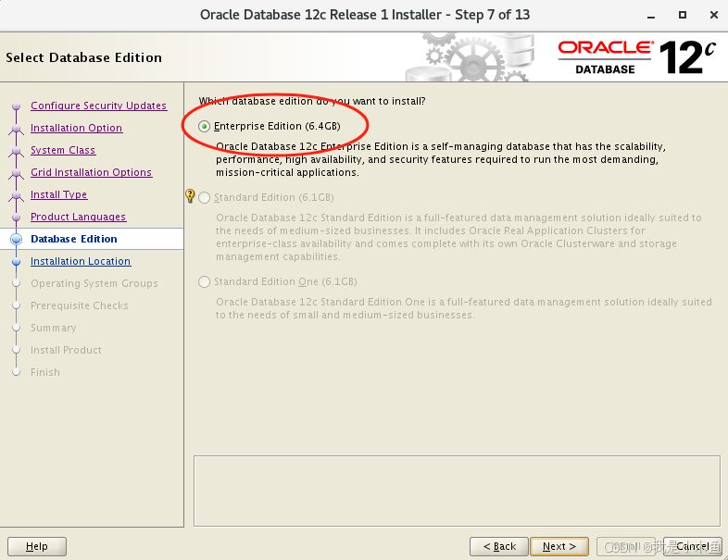Click the Back button
The height and width of the screenshot is (560, 728).
click(499, 546)
